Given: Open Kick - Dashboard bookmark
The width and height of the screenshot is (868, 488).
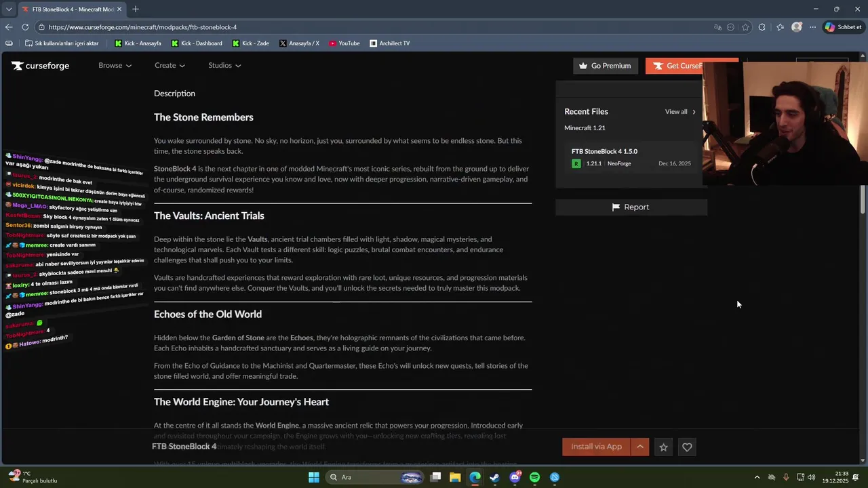Looking at the screenshot, I should tap(197, 43).
